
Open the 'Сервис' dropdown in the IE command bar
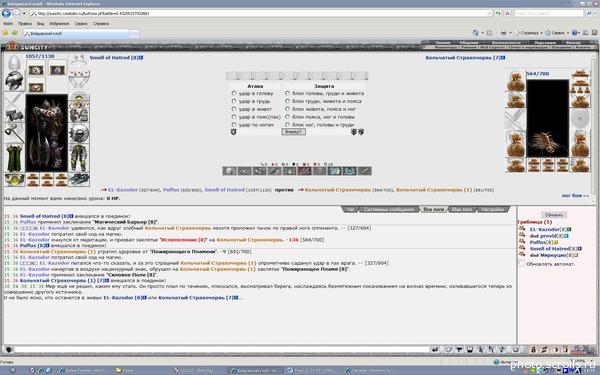(x=557, y=33)
